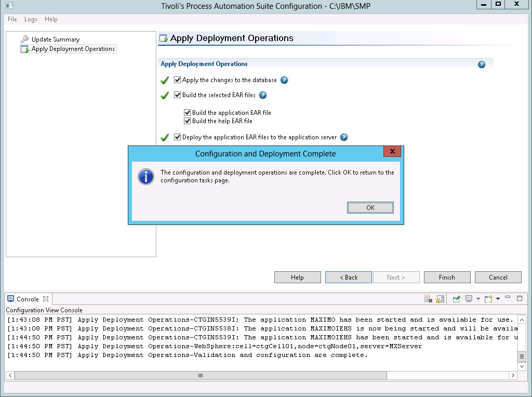This screenshot has height=397, width=532.
Task: Maximize the Tivoli configuration window
Action: [498, 5]
